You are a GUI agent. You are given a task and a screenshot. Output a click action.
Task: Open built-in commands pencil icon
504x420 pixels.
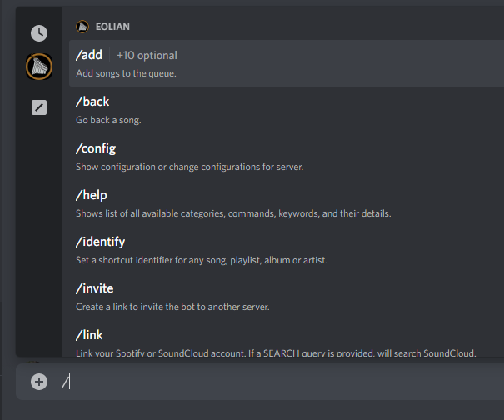[x=39, y=107]
